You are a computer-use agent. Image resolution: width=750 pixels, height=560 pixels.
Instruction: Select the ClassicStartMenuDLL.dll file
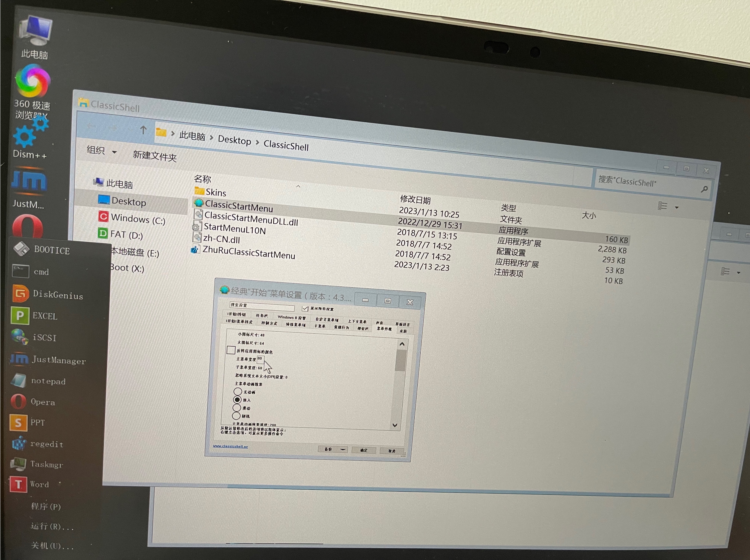[x=246, y=219]
